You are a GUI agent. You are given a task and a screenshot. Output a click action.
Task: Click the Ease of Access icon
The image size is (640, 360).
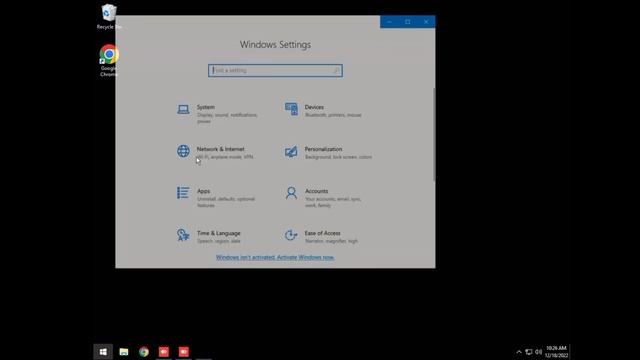pos(291,235)
